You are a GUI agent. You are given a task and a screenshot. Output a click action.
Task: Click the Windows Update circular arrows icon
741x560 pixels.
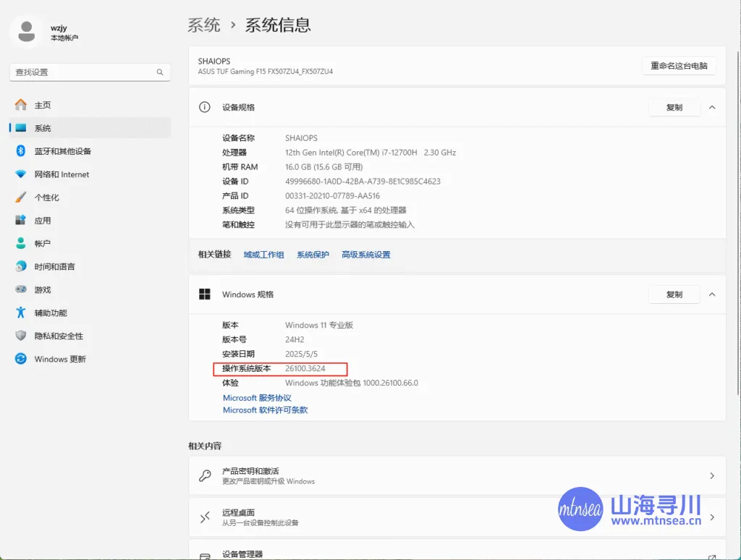coord(20,359)
